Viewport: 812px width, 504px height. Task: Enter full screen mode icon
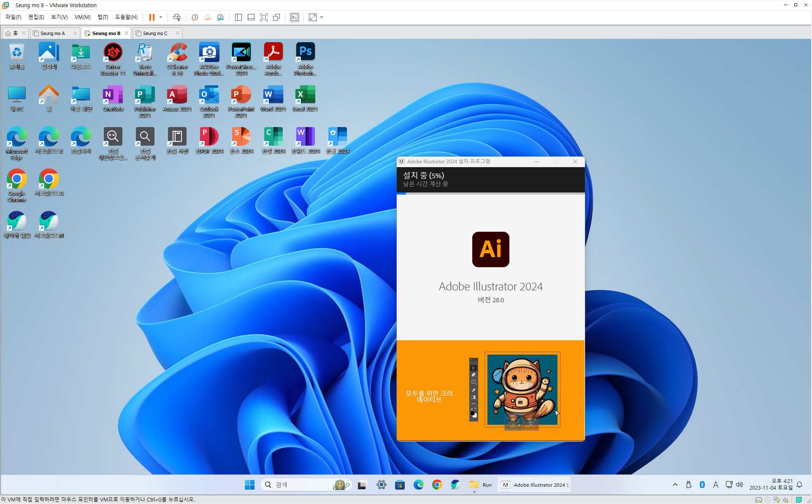[264, 17]
